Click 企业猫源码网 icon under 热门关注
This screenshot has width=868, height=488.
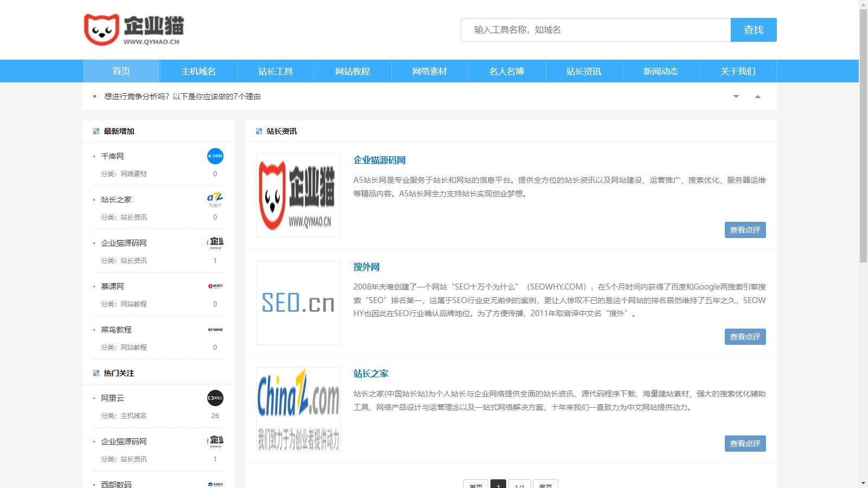tap(215, 441)
